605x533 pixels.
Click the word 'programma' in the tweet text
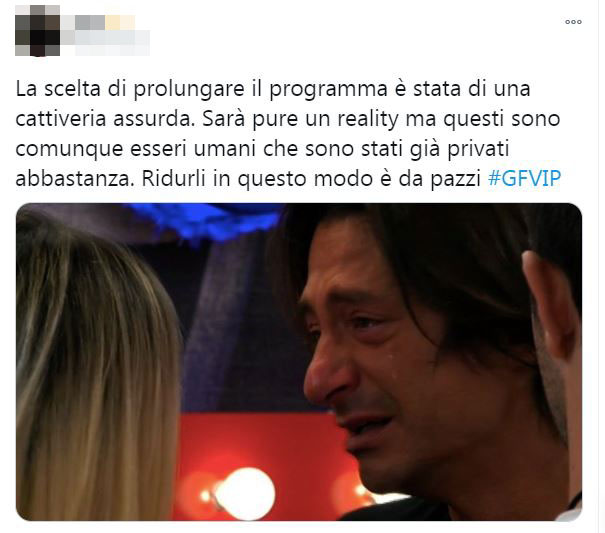[x=328, y=90]
